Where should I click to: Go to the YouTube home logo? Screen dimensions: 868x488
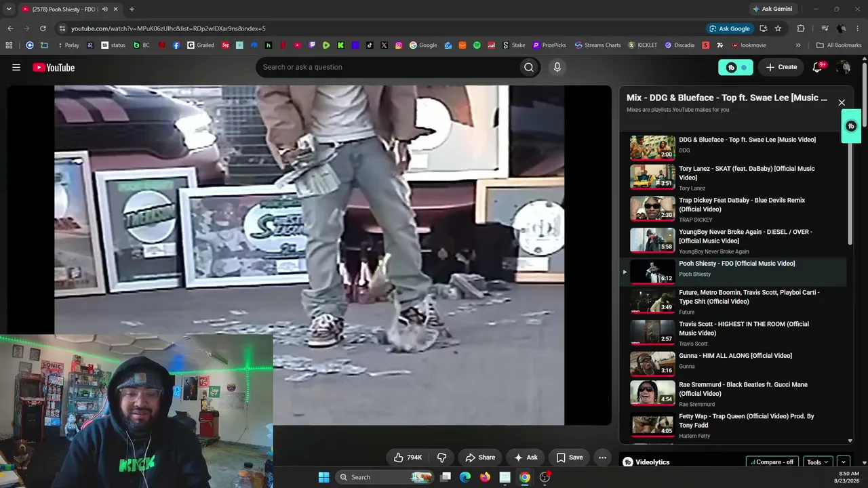pos(54,67)
